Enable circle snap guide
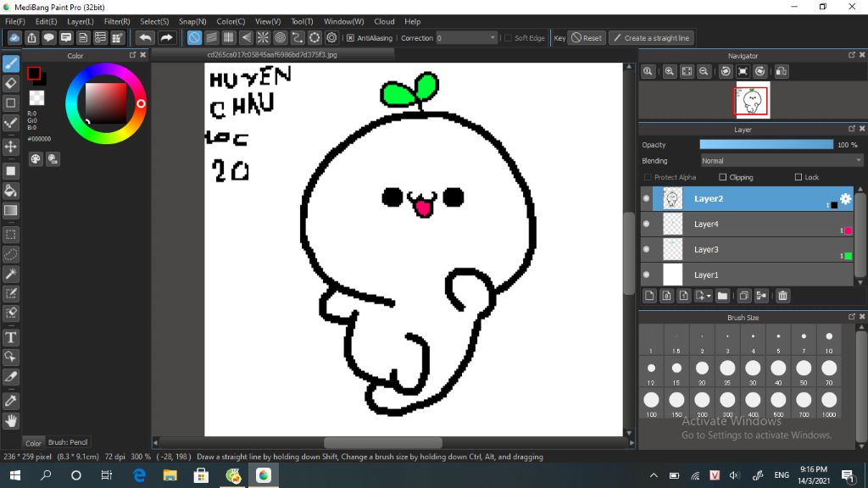 pos(280,37)
